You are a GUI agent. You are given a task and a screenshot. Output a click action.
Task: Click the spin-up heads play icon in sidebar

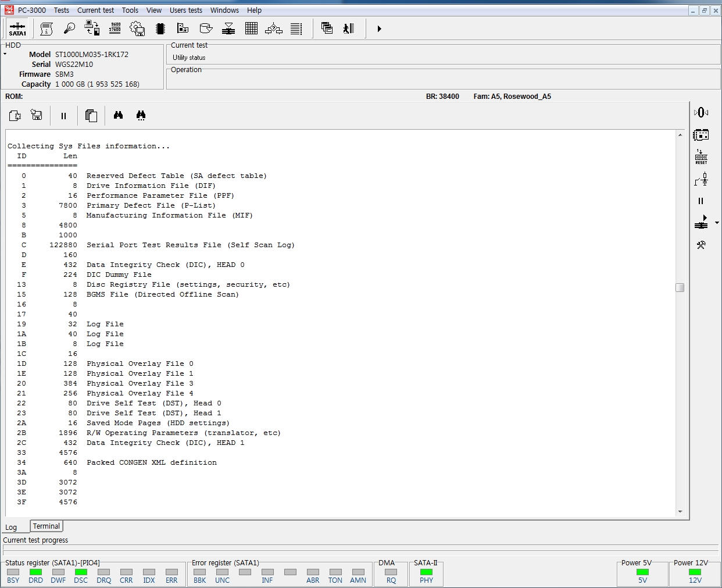(x=701, y=222)
